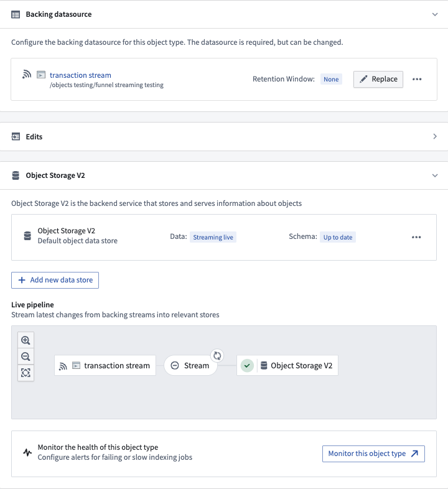Click the Backing datasource header title
This screenshot has width=448, height=489.
[x=58, y=14]
